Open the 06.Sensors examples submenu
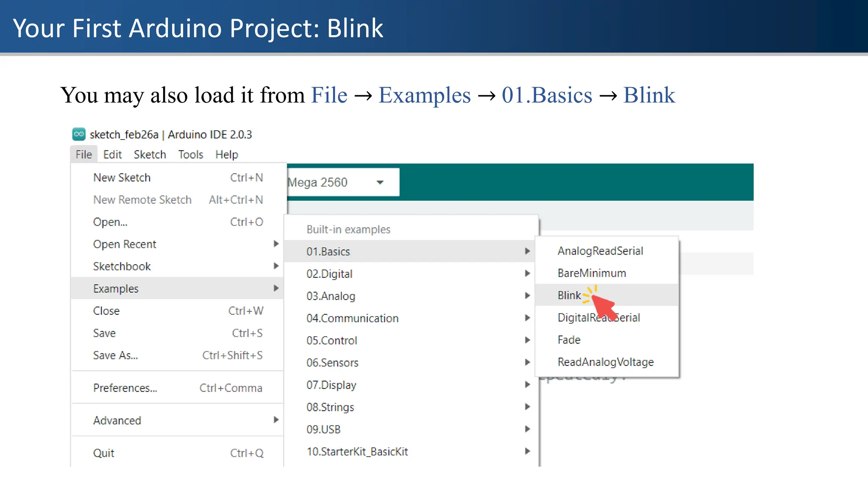This screenshot has width=868, height=488. coord(332,363)
